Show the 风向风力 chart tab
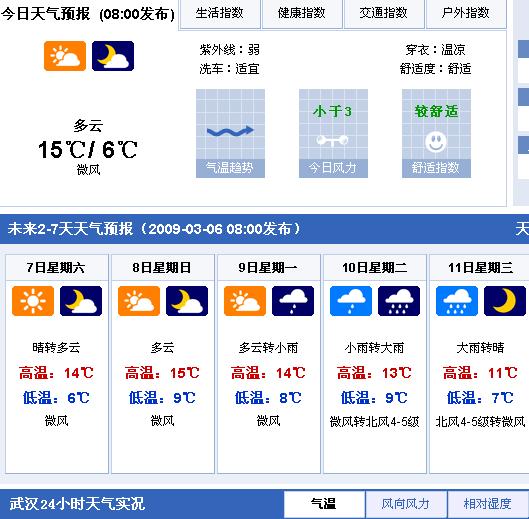Viewport: 529px width, 519px height. pyautogui.click(x=406, y=504)
